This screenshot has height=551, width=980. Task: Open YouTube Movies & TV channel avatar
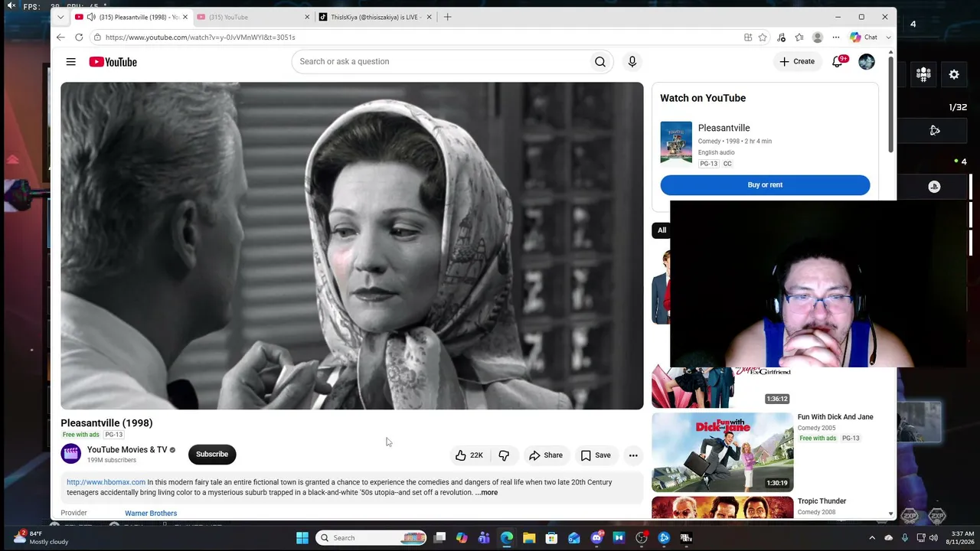click(70, 455)
